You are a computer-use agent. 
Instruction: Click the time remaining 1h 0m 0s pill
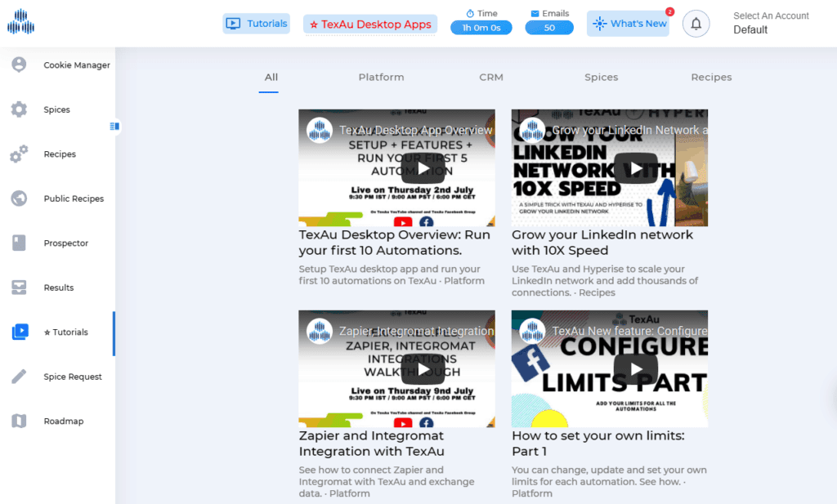[x=481, y=28]
